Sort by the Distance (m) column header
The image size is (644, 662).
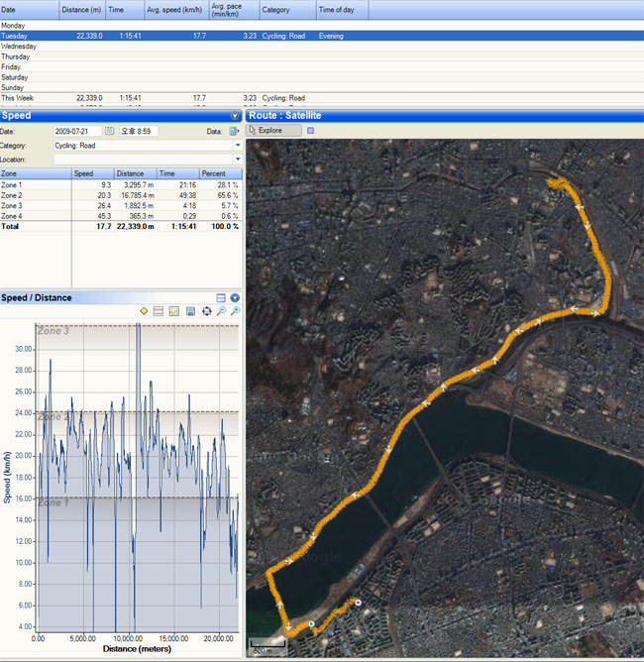81,10
